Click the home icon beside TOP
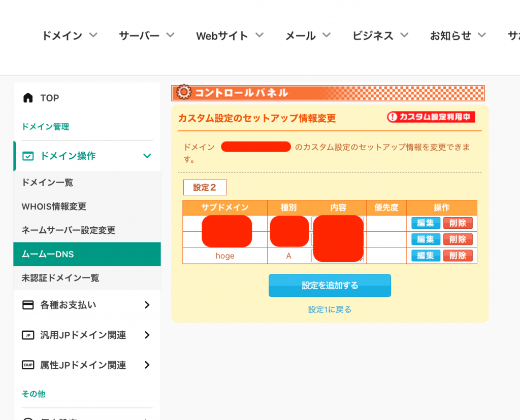 (x=28, y=98)
